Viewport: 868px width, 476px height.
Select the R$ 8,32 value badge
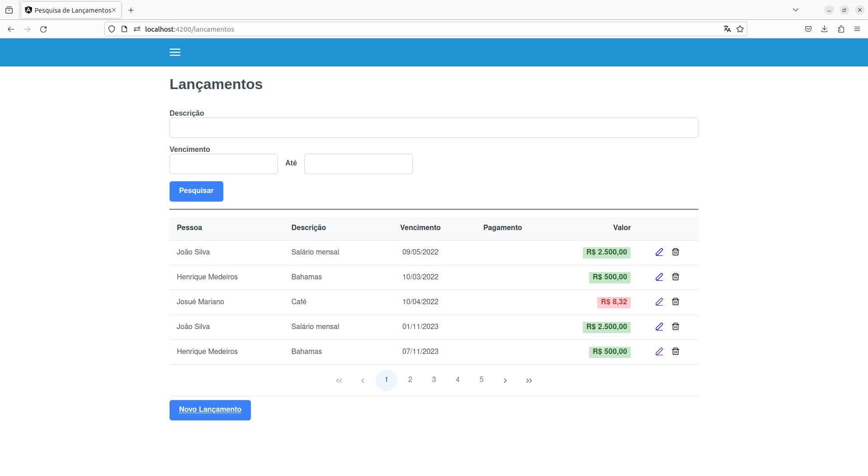pyautogui.click(x=614, y=302)
